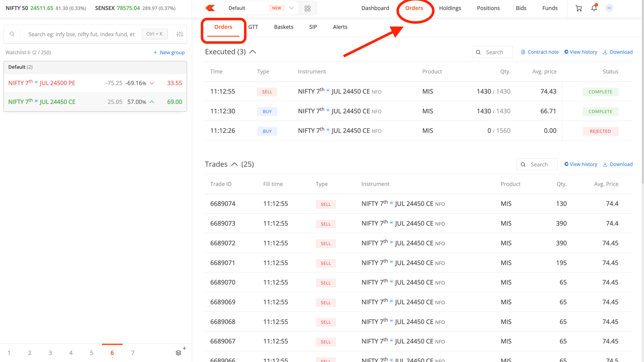View history for the Trades section

pos(581,164)
